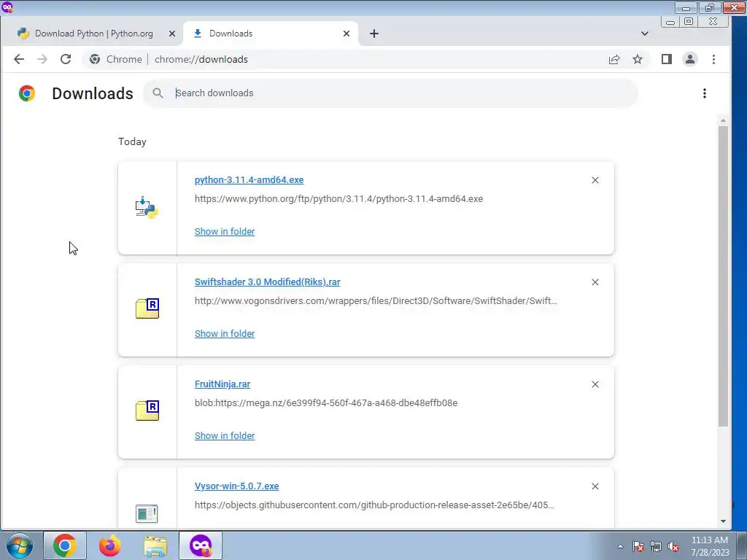Show FruitNinja.rar in folder

click(225, 436)
